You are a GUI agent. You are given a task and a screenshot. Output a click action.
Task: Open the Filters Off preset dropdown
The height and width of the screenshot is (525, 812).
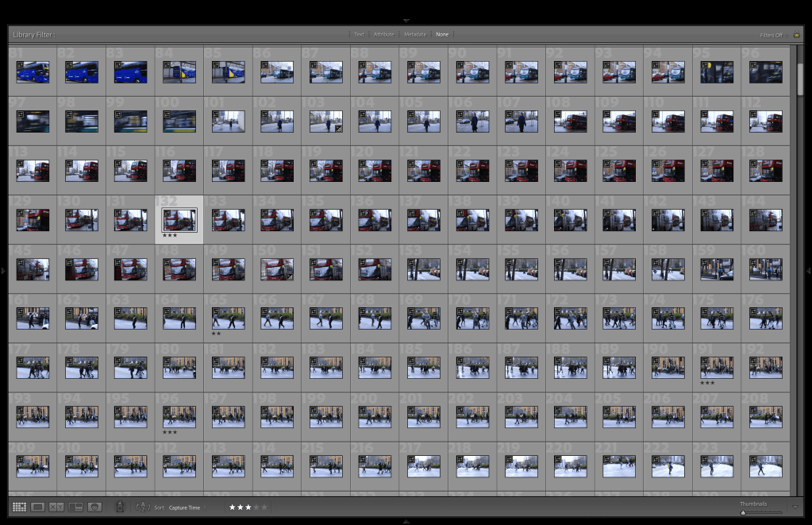[772, 35]
